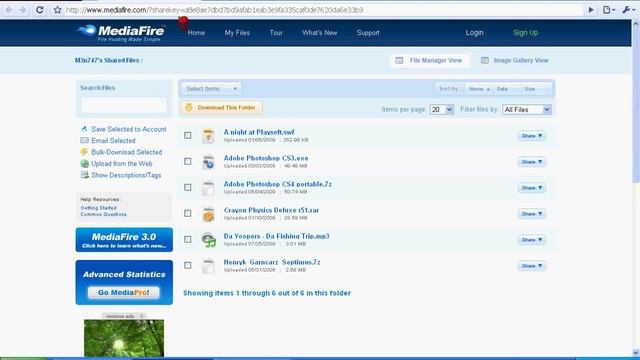Image resolution: width=640 pixels, height=360 pixels.
Task: Click the browser forward arrow
Action: [x=23, y=10]
